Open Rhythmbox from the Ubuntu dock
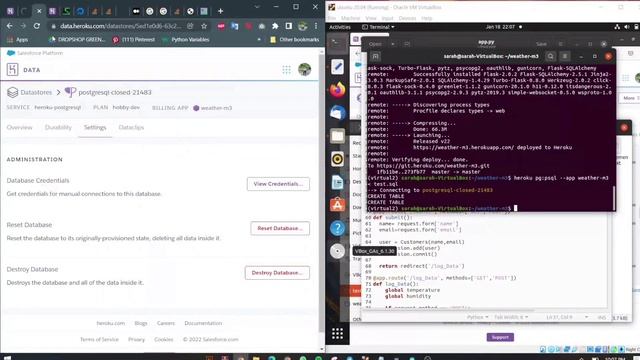 coord(338,159)
